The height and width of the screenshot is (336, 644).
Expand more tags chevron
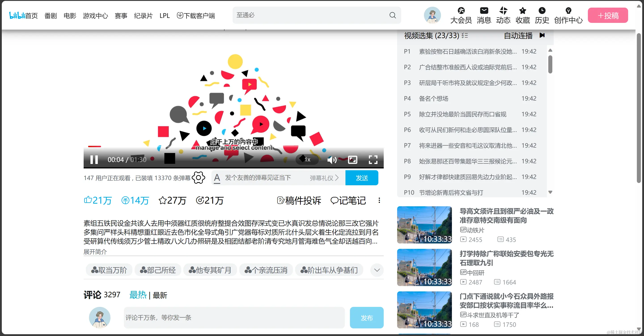pyautogui.click(x=377, y=270)
